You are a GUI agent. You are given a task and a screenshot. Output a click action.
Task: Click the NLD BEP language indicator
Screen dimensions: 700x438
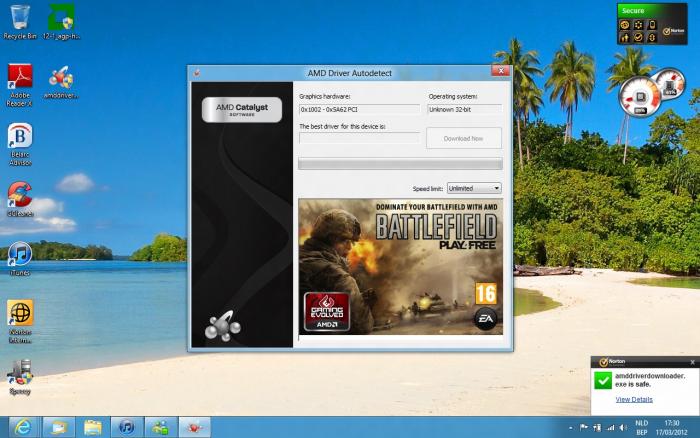pos(642,428)
